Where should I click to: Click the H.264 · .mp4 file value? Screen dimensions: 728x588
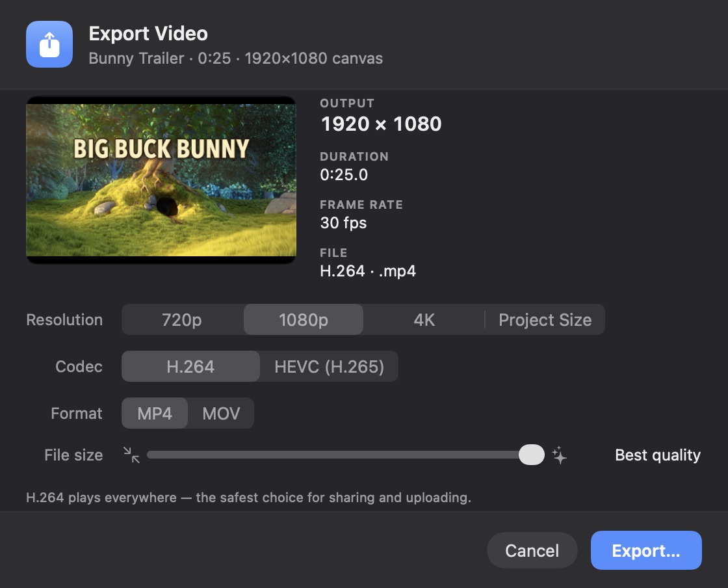coord(368,271)
